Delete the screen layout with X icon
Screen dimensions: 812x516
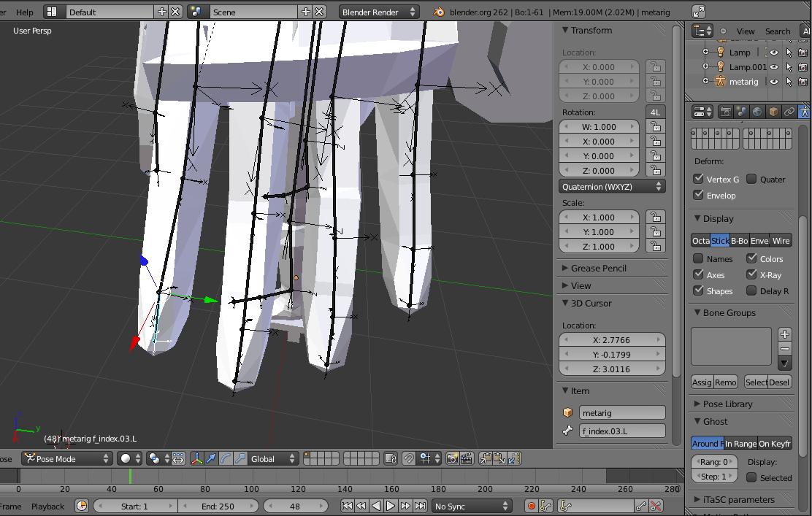point(175,12)
